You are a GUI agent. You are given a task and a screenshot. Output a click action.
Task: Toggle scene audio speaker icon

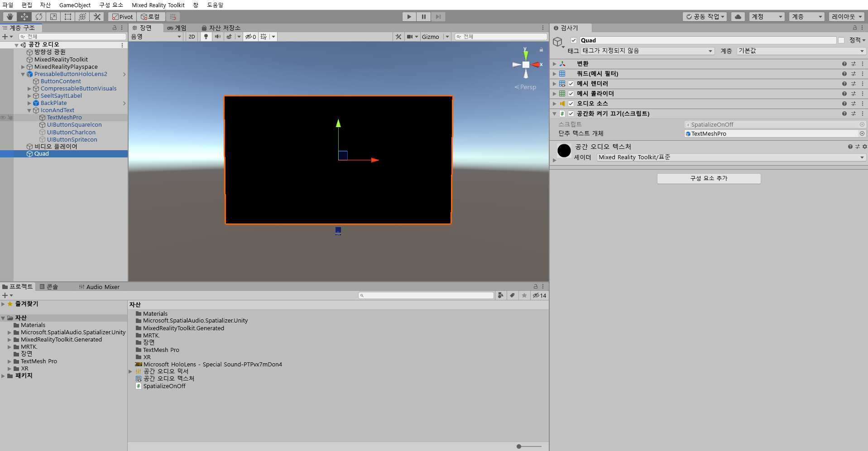[x=218, y=37]
